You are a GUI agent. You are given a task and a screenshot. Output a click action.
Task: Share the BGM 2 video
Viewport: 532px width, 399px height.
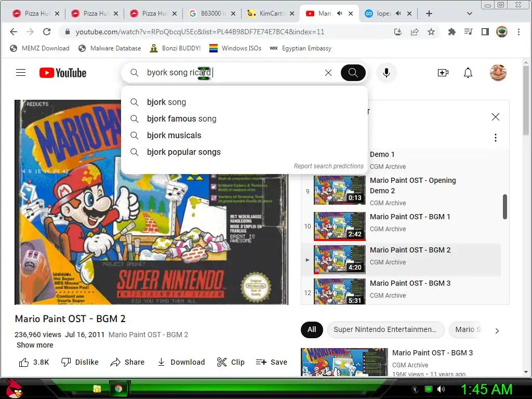click(128, 362)
